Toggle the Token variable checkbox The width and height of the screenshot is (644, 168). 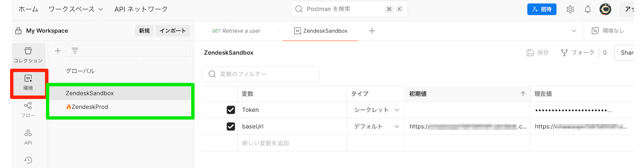tap(231, 110)
